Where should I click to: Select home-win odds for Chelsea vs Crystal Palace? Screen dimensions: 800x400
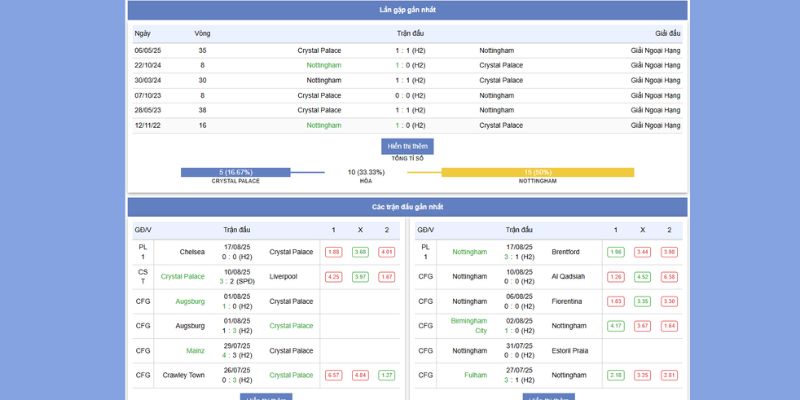pos(334,252)
